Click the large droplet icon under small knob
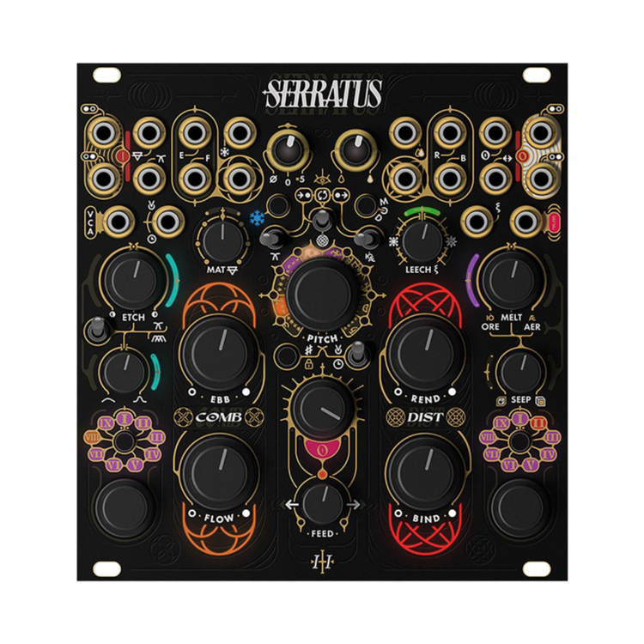Image resolution: width=644 pixels, height=644 pixels. point(371,179)
